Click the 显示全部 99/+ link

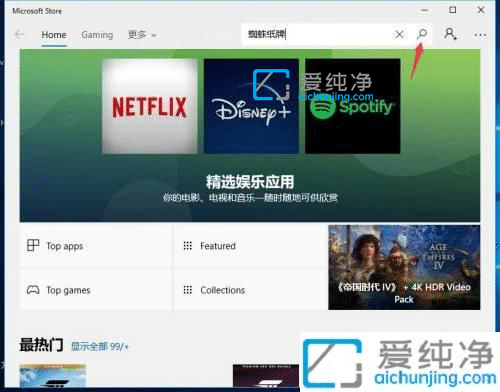(100, 346)
